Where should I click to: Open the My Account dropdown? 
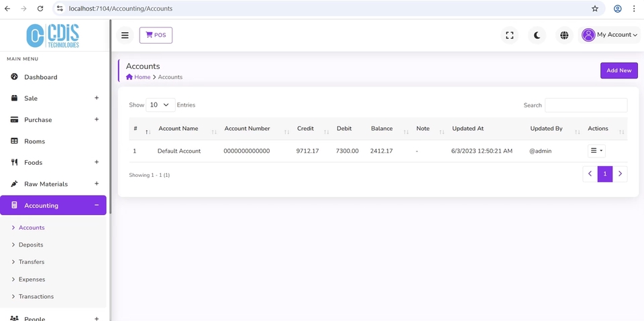pos(609,35)
